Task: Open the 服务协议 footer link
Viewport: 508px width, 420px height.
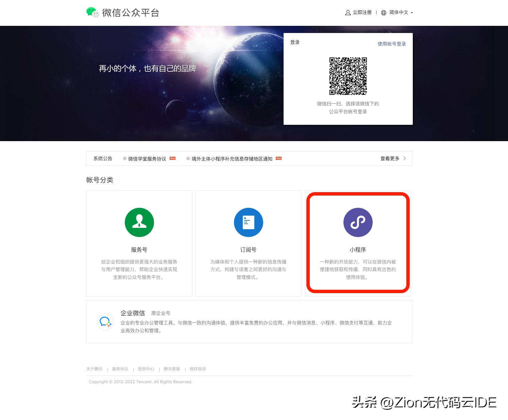Action: pyautogui.click(x=120, y=369)
